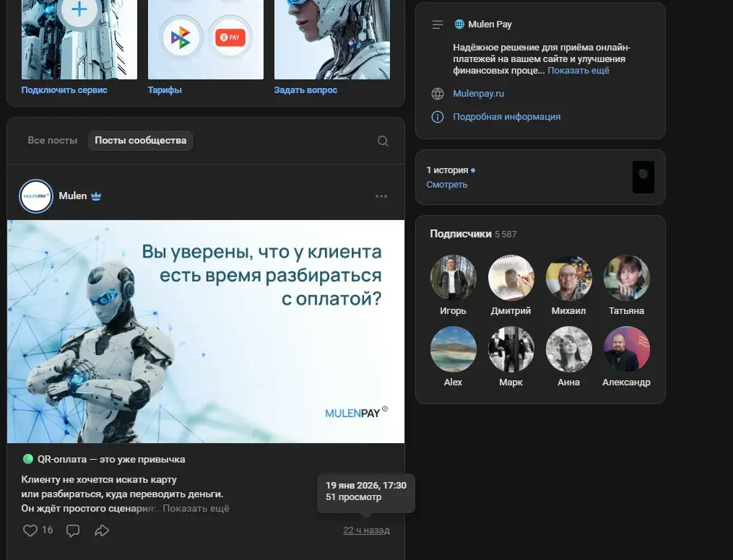This screenshot has width=733, height=560.
Task: Share the post with the arrow icon
Action: click(101, 530)
